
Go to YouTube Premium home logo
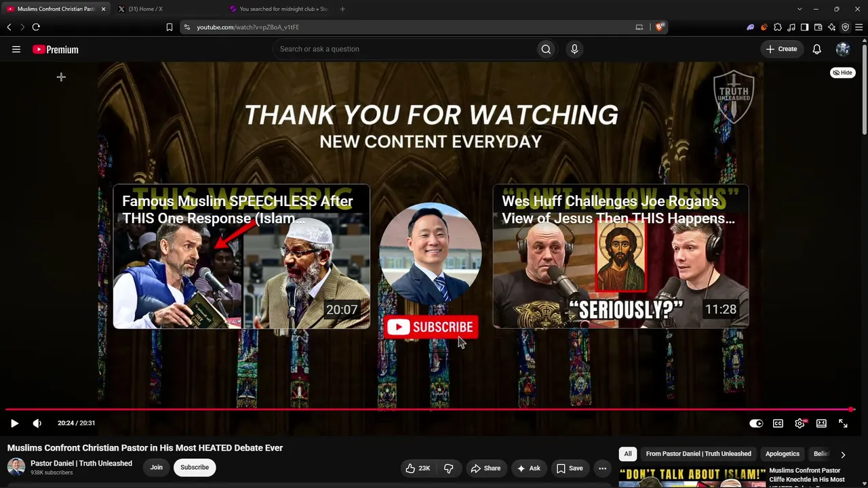[56, 49]
